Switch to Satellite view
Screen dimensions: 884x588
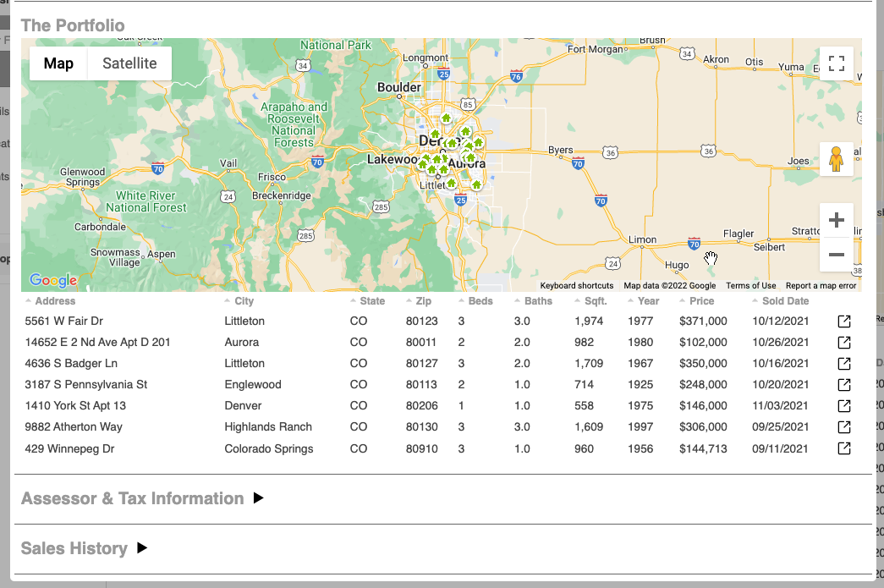(129, 63)
